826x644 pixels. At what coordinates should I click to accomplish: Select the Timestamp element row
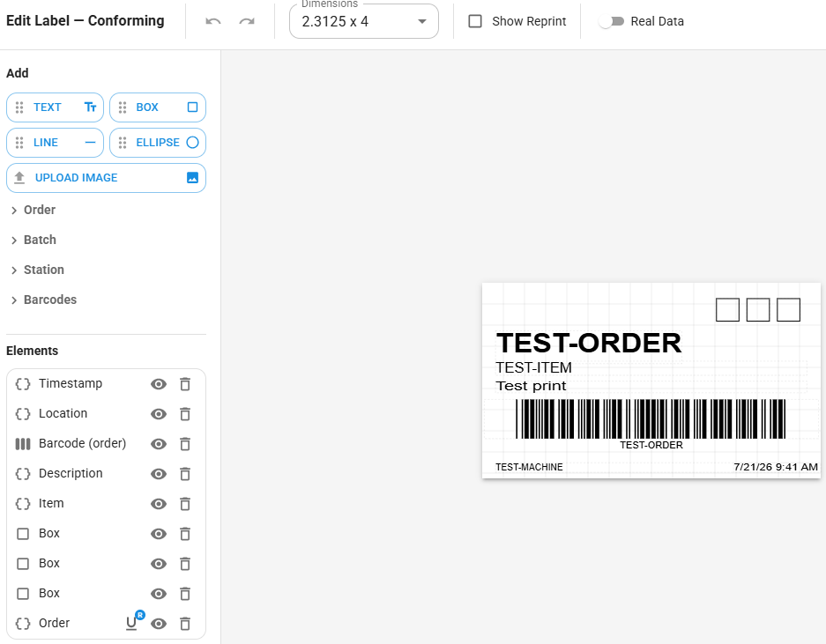tap(106, 384)
